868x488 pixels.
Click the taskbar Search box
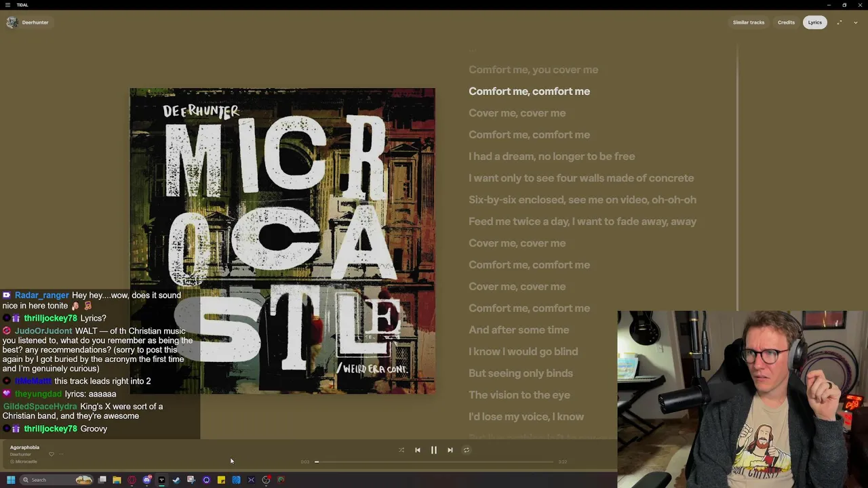click(56, 480)
